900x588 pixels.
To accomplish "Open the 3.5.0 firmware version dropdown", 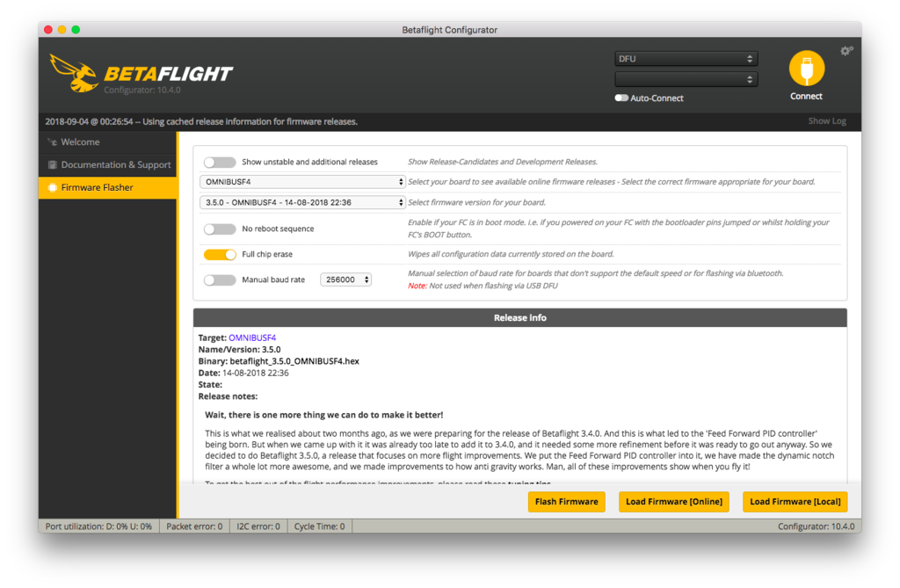I will tap(302, 203).
